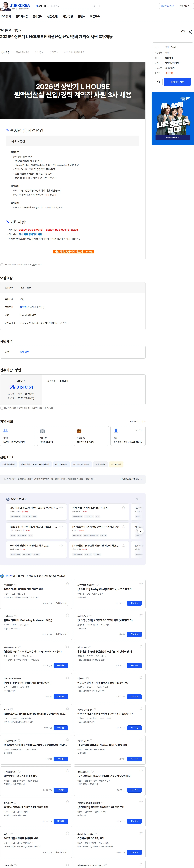
Task: Star the PSRA 지원 업무 posting
Action: tap(67, 677)
